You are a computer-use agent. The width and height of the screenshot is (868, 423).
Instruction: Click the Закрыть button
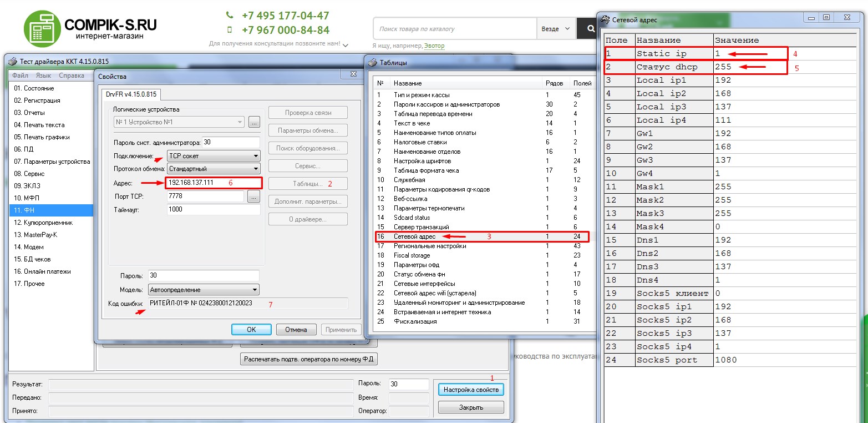(471, 407)
